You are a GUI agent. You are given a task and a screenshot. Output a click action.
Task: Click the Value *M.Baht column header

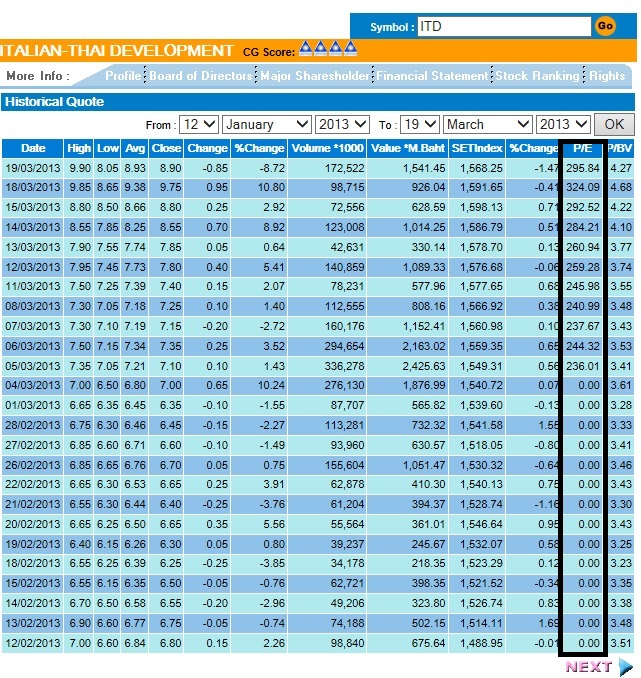coord(407,148)
